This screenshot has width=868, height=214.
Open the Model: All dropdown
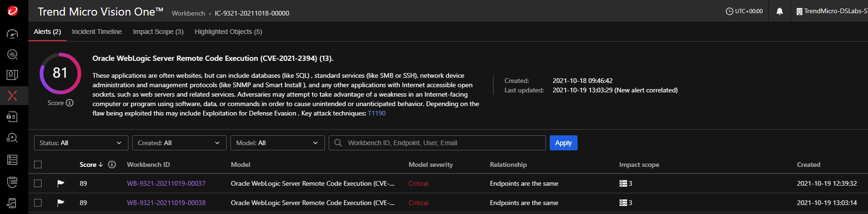(278, 143)
